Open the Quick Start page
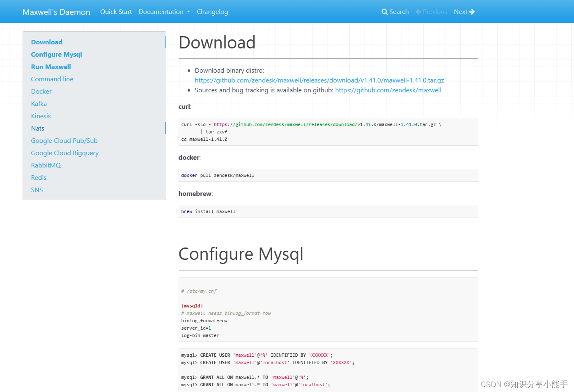Screen dimensions: 574x392 pyautogui.click(x=116, y=12)
